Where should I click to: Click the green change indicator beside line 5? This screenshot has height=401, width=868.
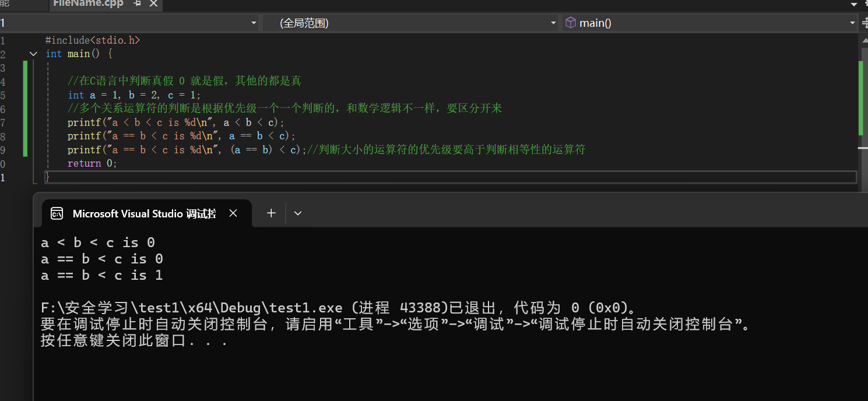click(25, 94)
